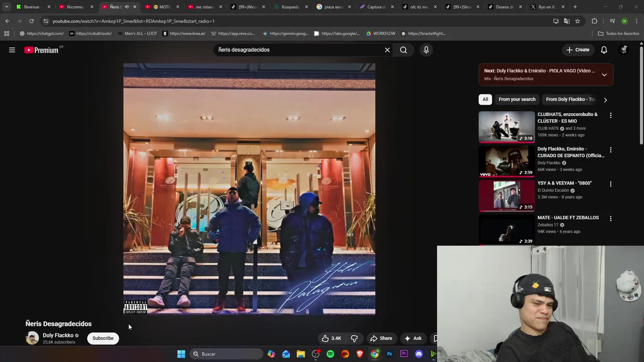Open the CURADO DE ESPANTO video thumbnail
644x362 pixels.
point(507,161)
